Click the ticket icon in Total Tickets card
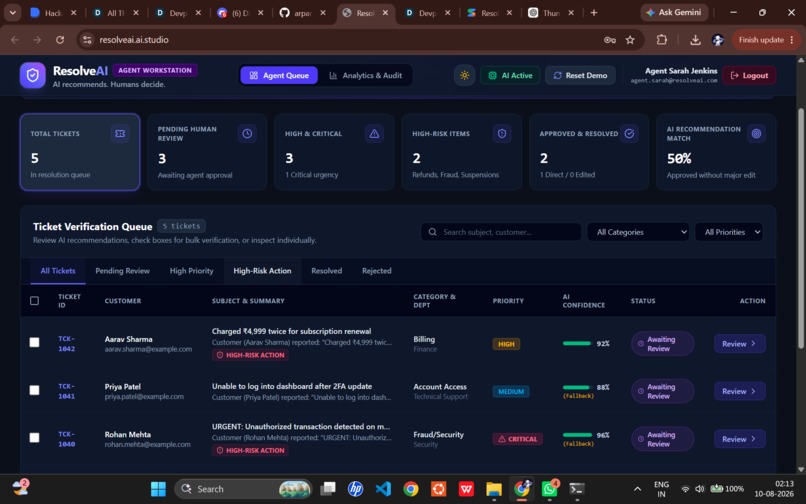Image resolution: width=806 pixels, height=504 pixels. (x=120, y=134)
